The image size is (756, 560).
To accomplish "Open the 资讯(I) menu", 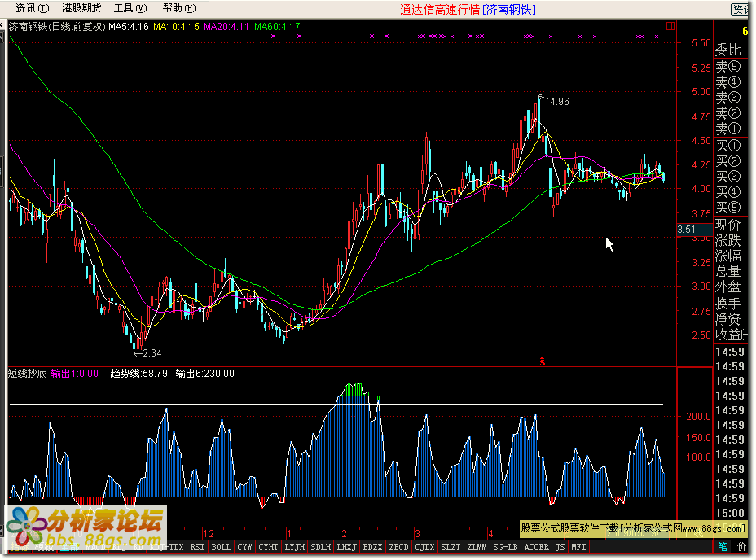I will tap(33, 8).
